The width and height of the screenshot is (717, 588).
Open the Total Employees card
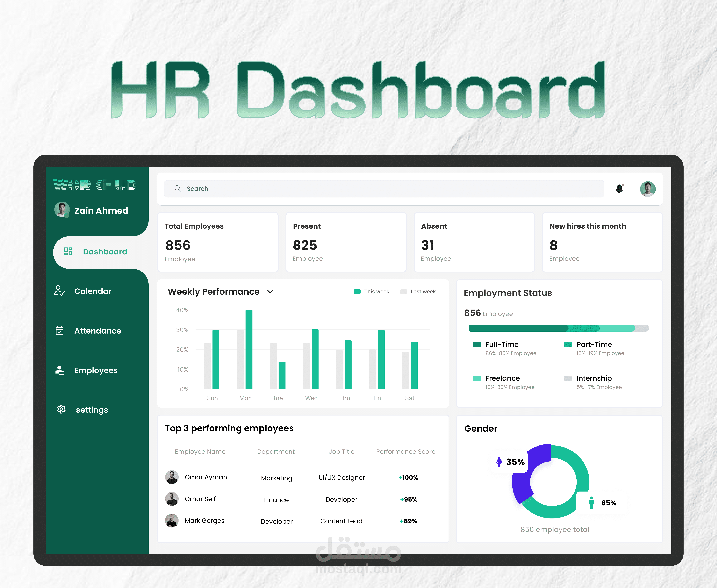coord(218,242)
